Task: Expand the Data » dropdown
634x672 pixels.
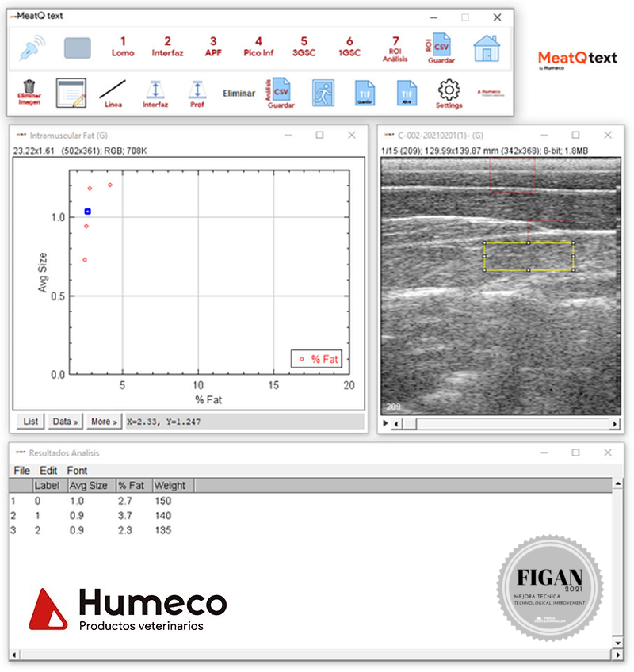Action: [x=64, y=422]
